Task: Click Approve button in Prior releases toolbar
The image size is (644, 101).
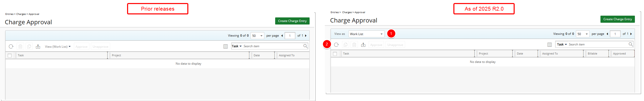Action: click(x=82, y=47)
